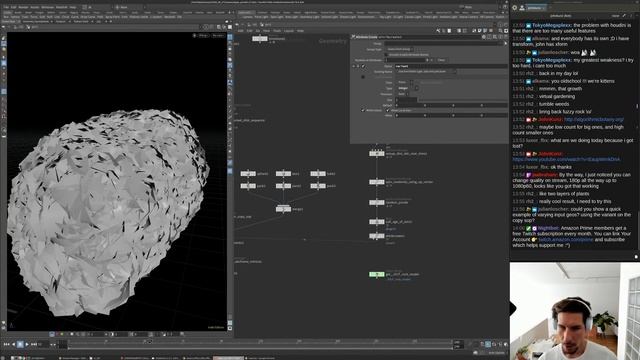The image size is (640, 360).
Task: Click the Clear button next to Number of Attributes
Action: pyautogui.click(x=441, y=60)
